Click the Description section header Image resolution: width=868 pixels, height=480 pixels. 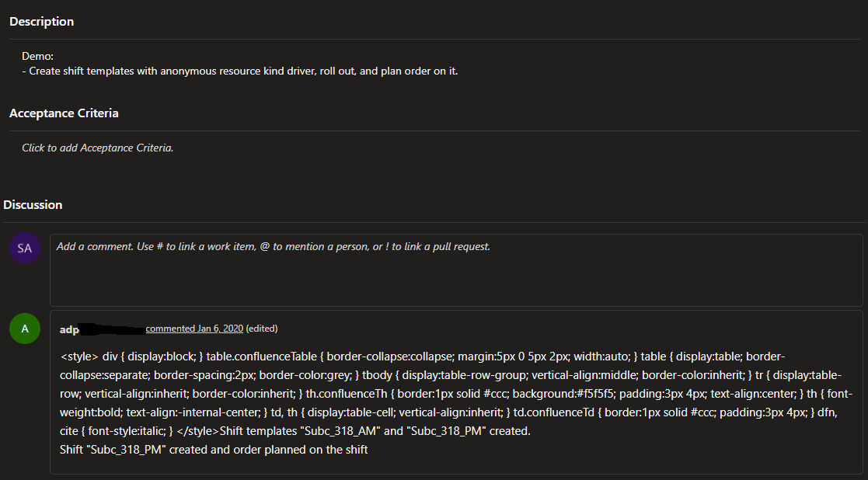point(41,21)
